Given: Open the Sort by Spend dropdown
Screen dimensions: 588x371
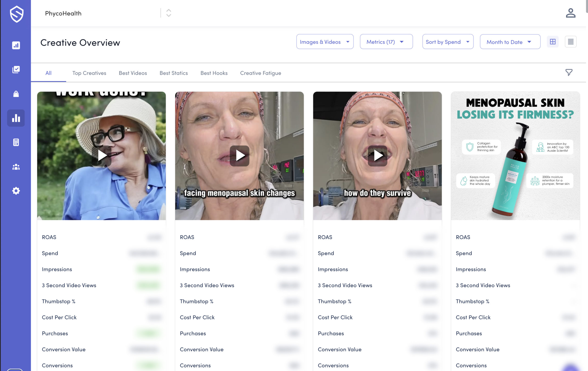Looking at the screenshot, I should [x=448, y=42].
